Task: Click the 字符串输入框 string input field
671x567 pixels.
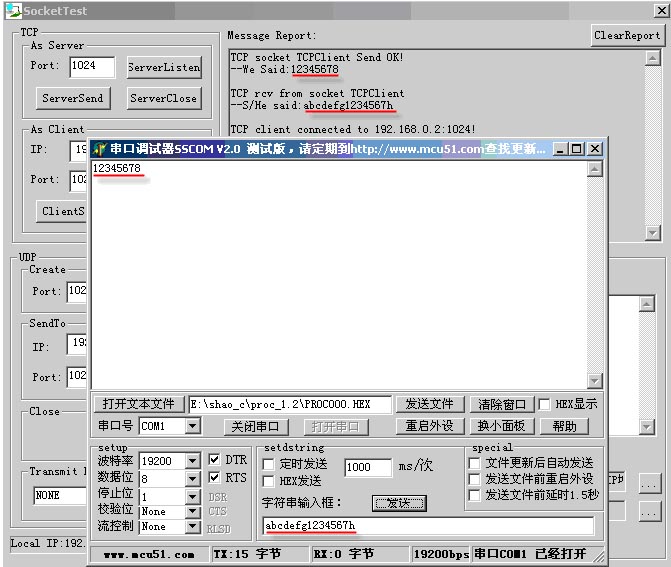Action: pyautogui.click(x=428, y=526)
